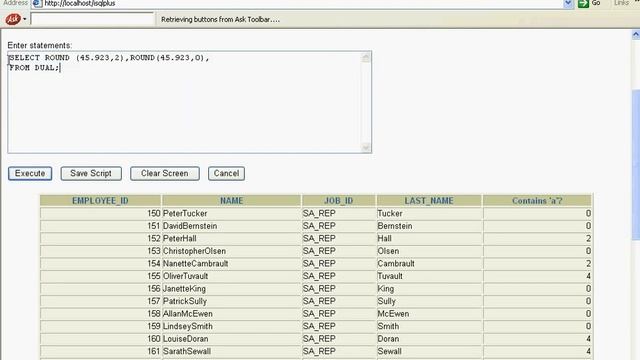This screenshot has width=640, height=360.
Task: Click the SarathSewall name cell
Action: [231, 351]
